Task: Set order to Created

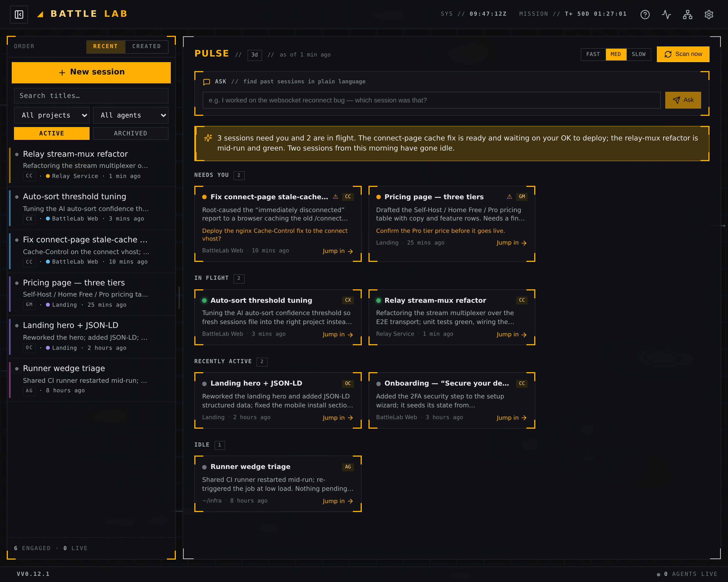Action: 146,46
